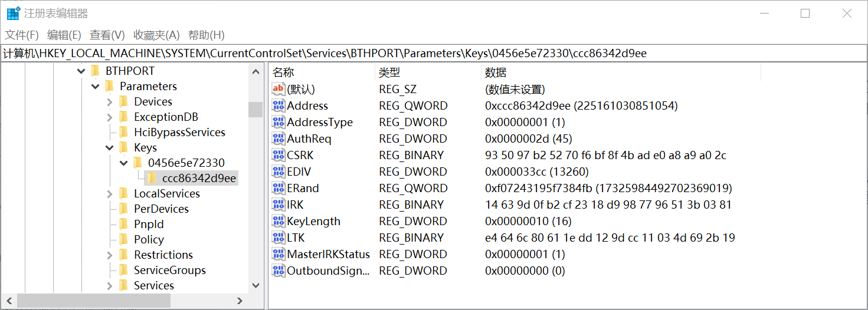
Task: Click the binary icon beside IRK value
Action: point(278,205)
